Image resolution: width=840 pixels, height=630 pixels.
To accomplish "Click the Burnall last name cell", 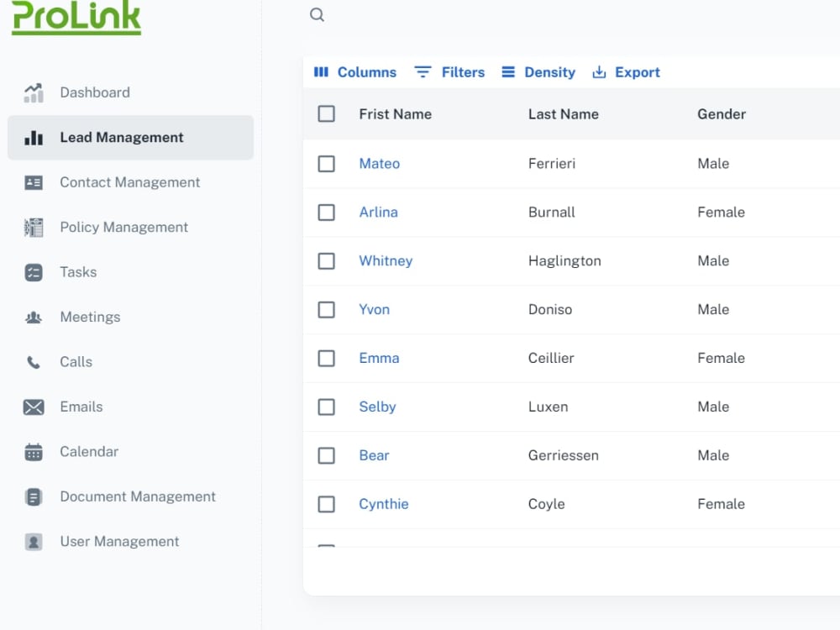I will pos(551,213).
